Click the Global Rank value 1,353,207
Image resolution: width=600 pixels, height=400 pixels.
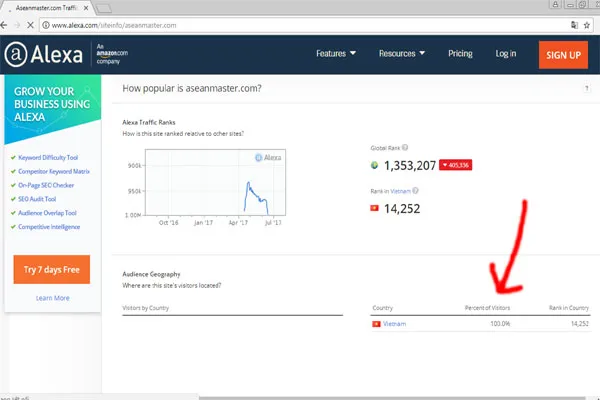[x=410, y=165]
